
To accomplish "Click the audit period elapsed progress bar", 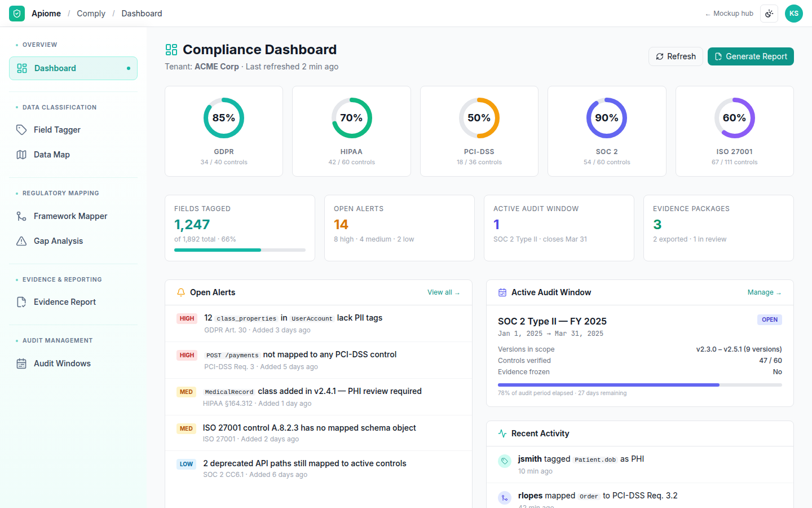I will (640, 385).
